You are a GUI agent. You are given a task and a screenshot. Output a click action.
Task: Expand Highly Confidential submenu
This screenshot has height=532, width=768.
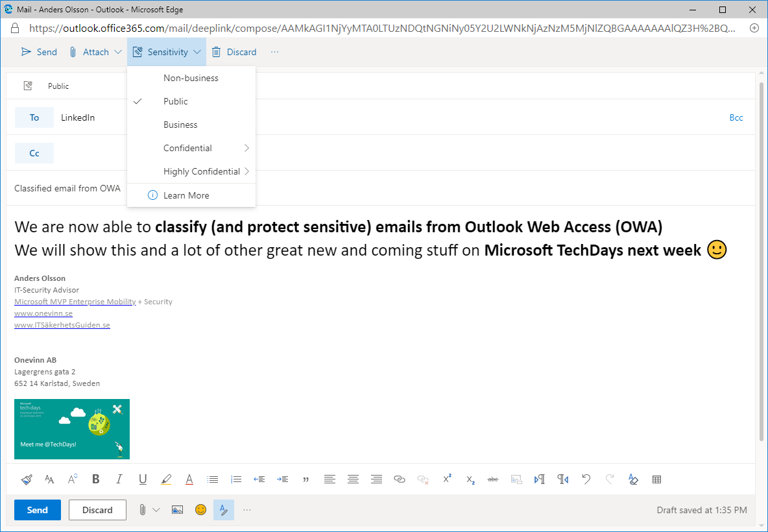pyautogui.click(x=191, y=171)
